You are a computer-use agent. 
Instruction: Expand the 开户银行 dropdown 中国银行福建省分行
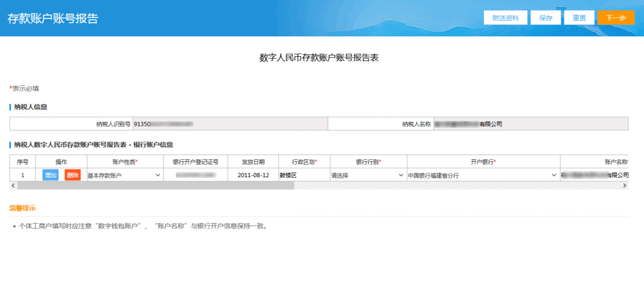(482, 175)
